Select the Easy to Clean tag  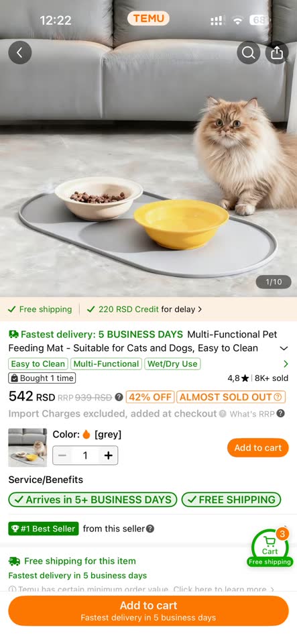pos(38,364)
